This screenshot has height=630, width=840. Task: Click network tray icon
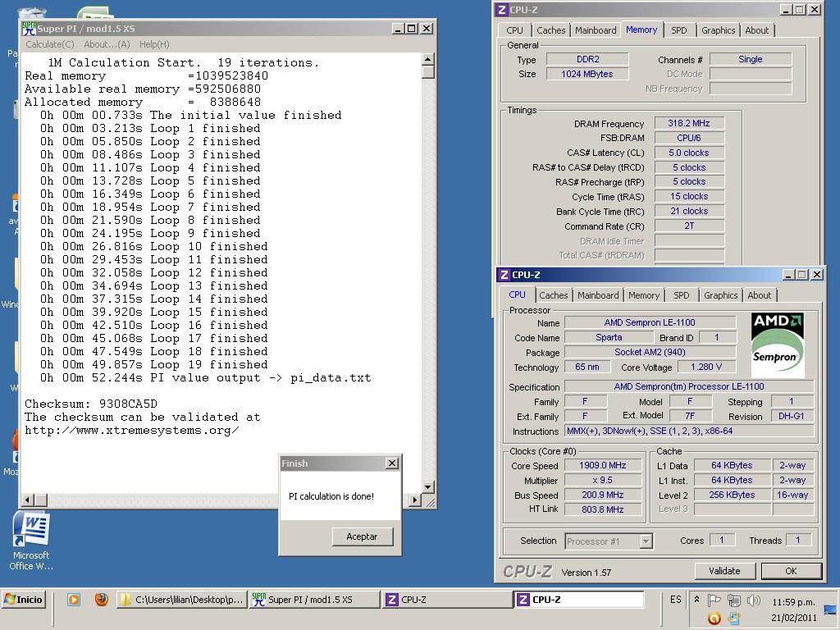coord(734,600)
